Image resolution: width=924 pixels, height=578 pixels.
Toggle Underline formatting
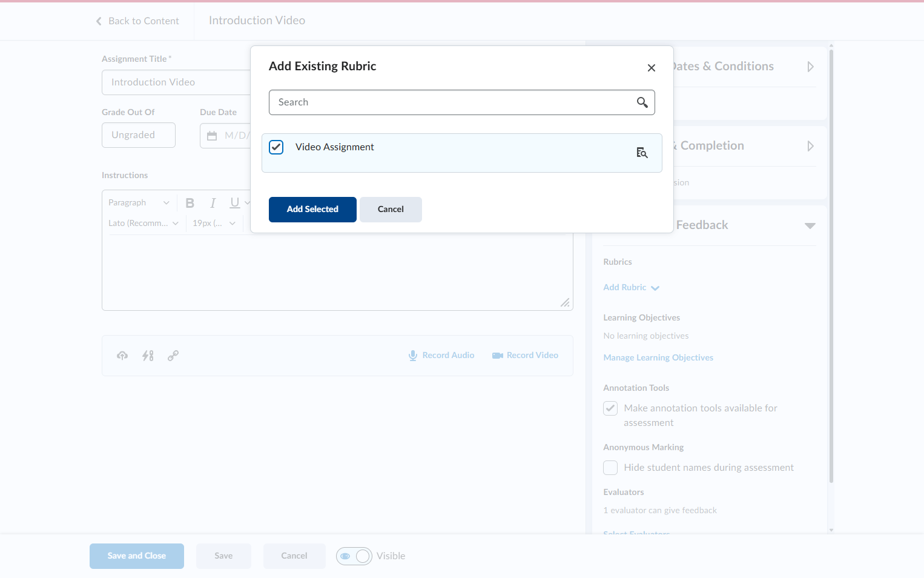[235, 203]
